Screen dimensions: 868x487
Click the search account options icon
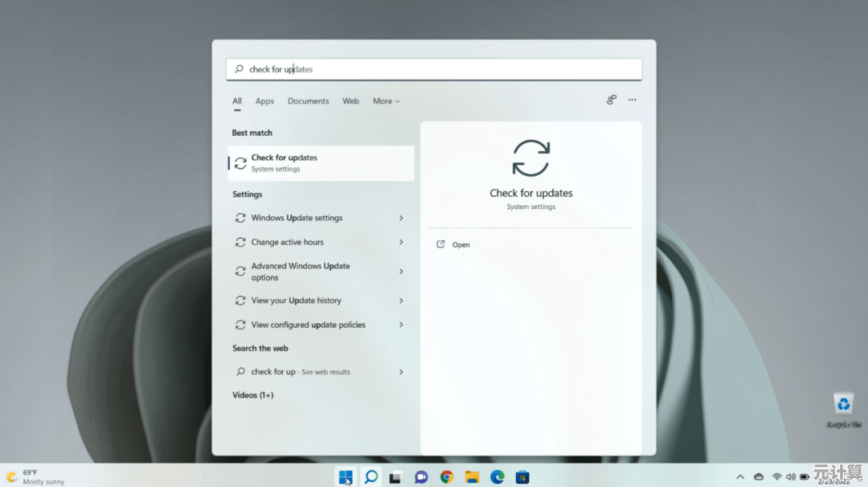pos(611,100)
